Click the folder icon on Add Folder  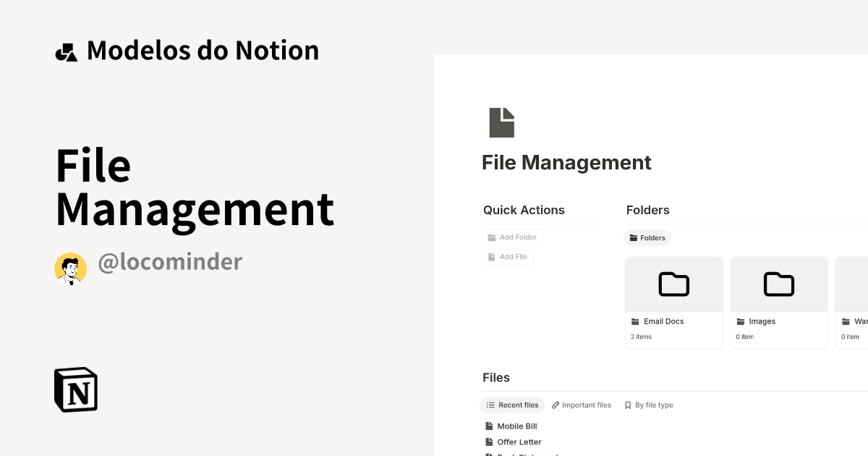(x=490, y=237)
